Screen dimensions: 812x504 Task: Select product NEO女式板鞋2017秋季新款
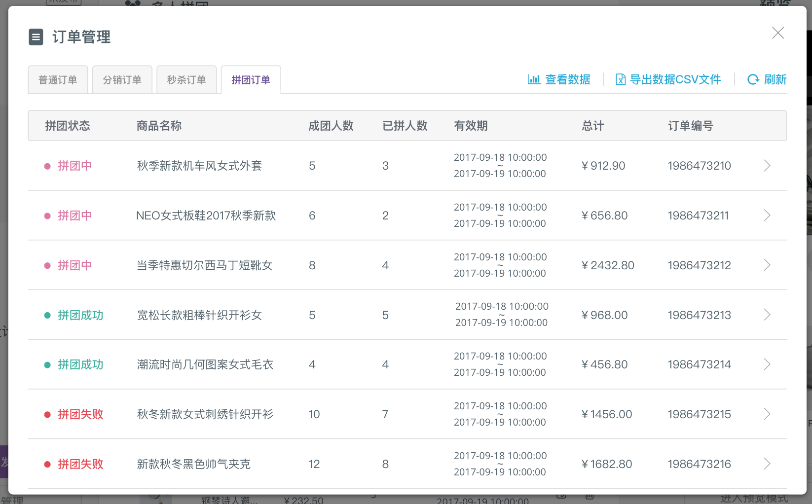(x=206, y=216)
